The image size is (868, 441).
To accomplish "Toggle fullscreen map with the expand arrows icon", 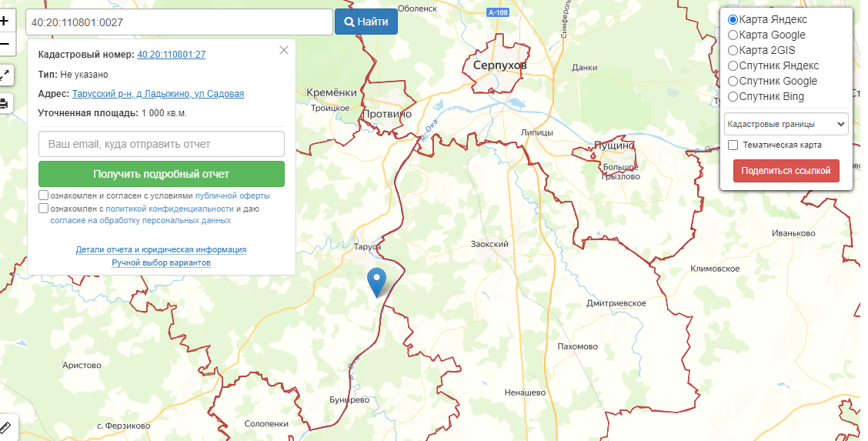I will coord(5,75).
